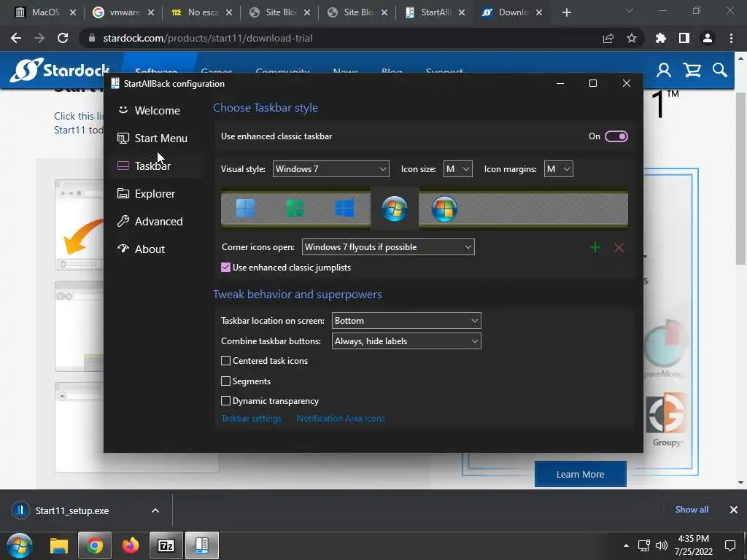Viewport: 747px width, 560px height.
Task: Open the network tray icon
Action: coord(644,545)
